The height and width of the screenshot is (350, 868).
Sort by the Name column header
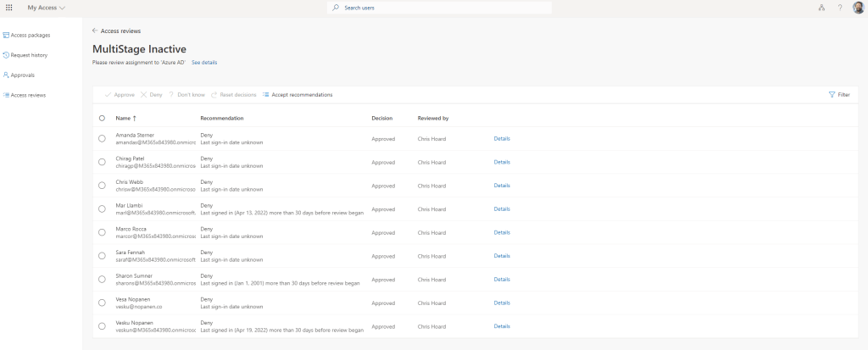pos(125,119)
